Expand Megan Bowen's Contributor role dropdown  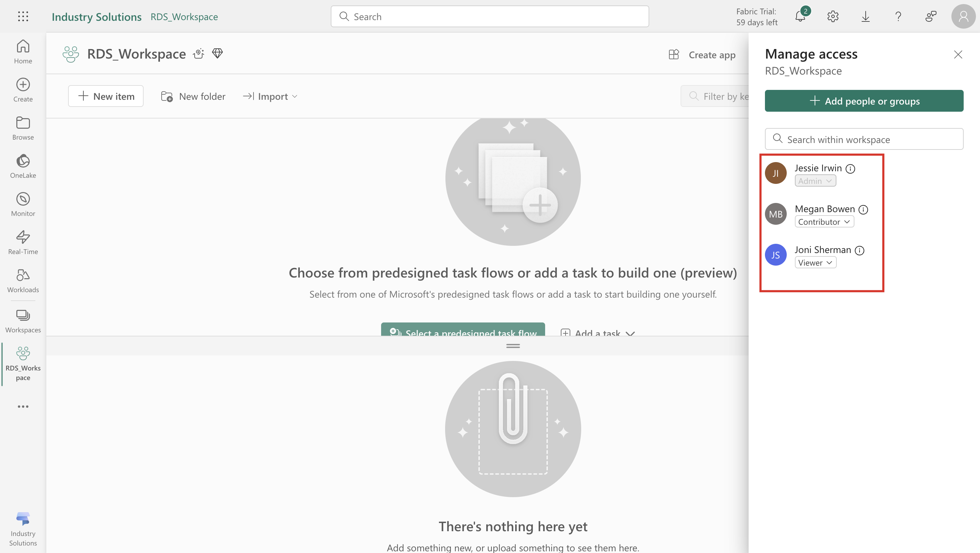(824, 222)
